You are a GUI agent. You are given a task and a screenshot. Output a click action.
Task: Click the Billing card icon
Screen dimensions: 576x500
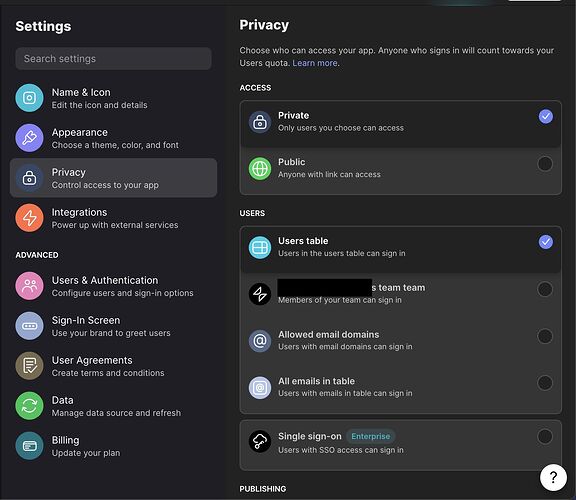pos(29,446)
